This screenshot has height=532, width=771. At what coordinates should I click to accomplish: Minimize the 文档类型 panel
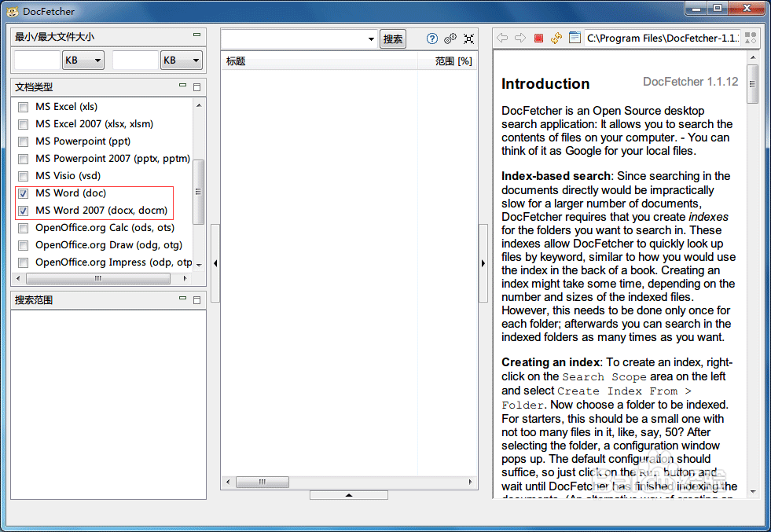pyautogui.click(x=182, y=86)
